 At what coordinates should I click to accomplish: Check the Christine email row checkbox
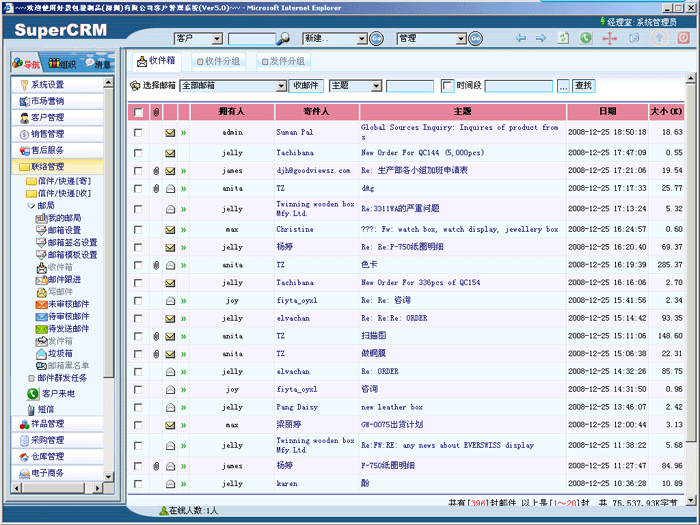(x=138, y=230)
